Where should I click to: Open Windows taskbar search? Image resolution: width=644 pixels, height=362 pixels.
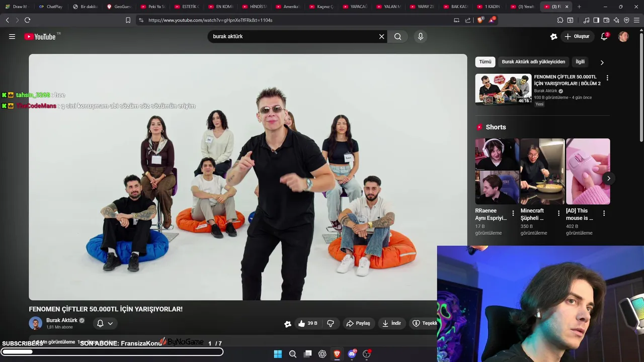[x=293, y=354]
